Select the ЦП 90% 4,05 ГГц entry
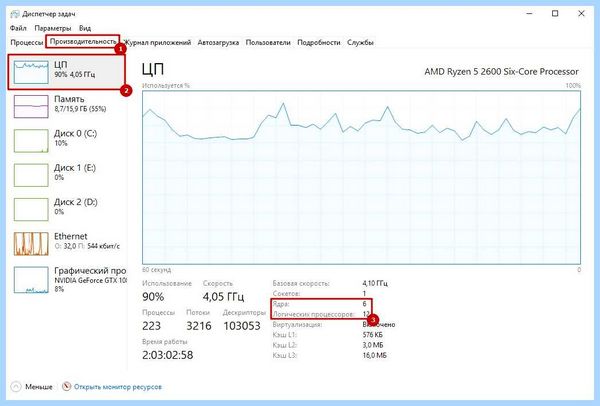This screenshot has width=600, height=406. (67, 72)
